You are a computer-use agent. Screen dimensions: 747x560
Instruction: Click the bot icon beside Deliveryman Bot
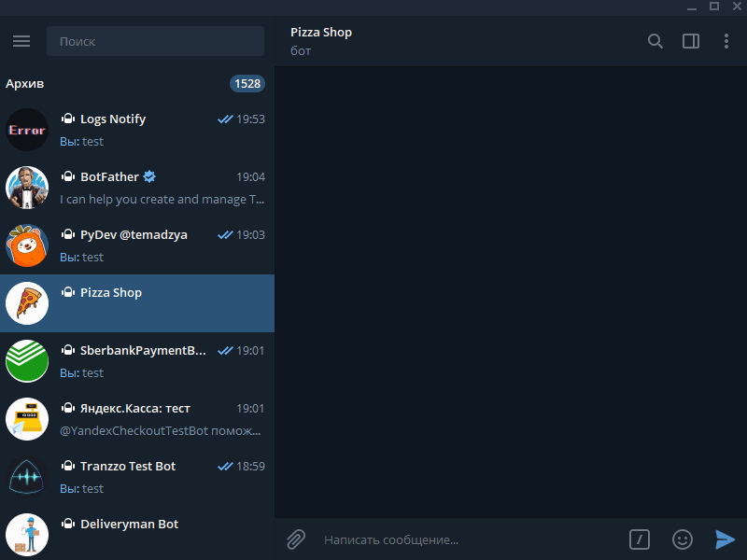point(68,524)
